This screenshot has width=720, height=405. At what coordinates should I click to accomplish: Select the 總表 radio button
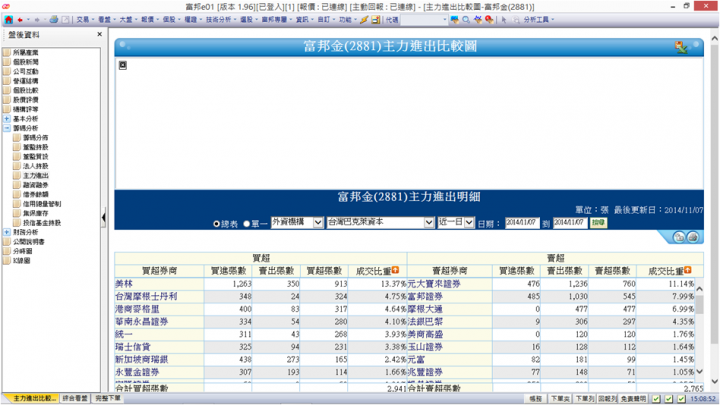coord(216,224)
